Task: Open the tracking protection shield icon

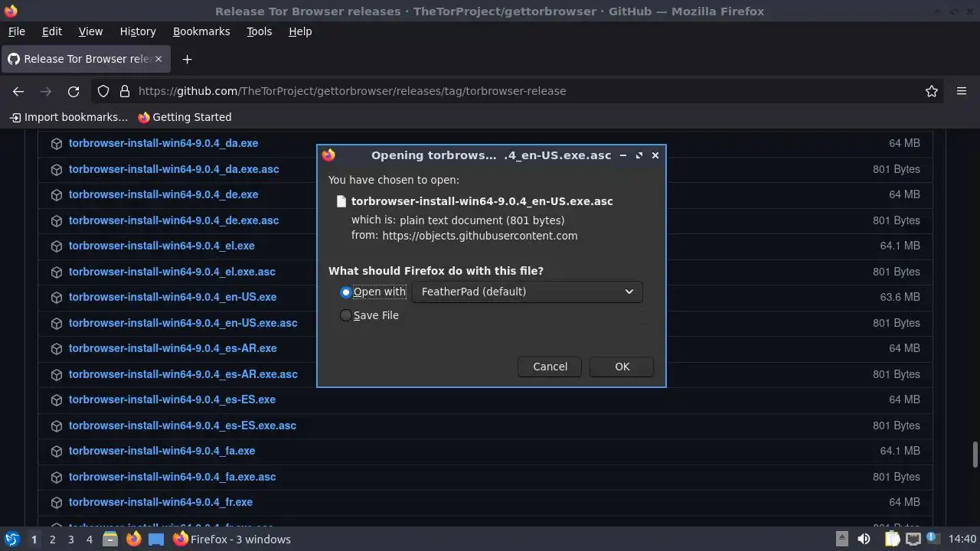Action: point(103,91)
